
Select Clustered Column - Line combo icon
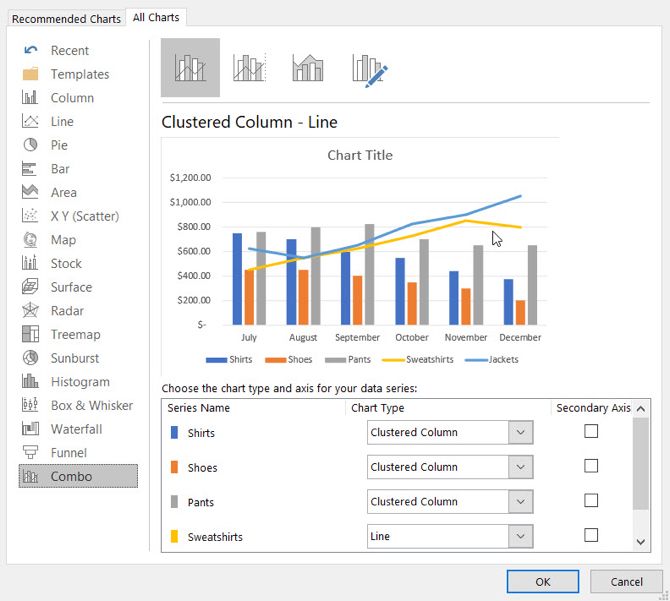(x=190, y=68)
